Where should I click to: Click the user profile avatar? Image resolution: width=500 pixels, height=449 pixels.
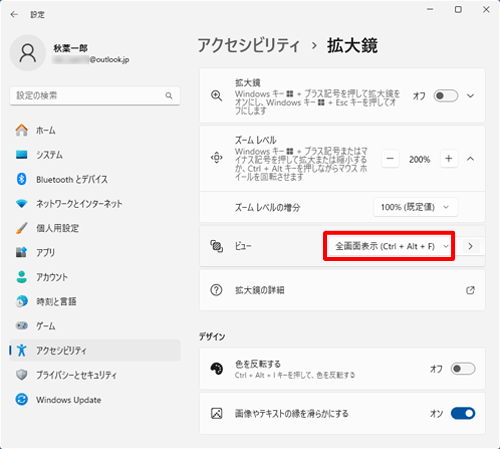point(28,53)
